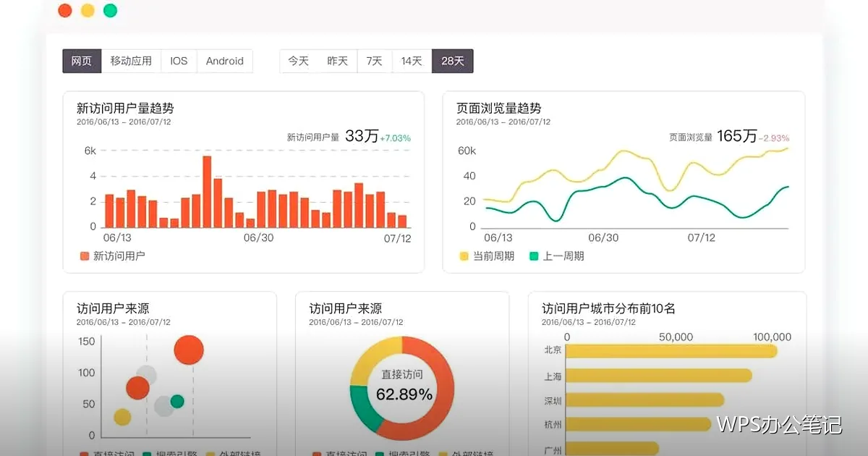Select the 14天 time range
Viewport: 868px width, 456px height.
coord(412,61)
